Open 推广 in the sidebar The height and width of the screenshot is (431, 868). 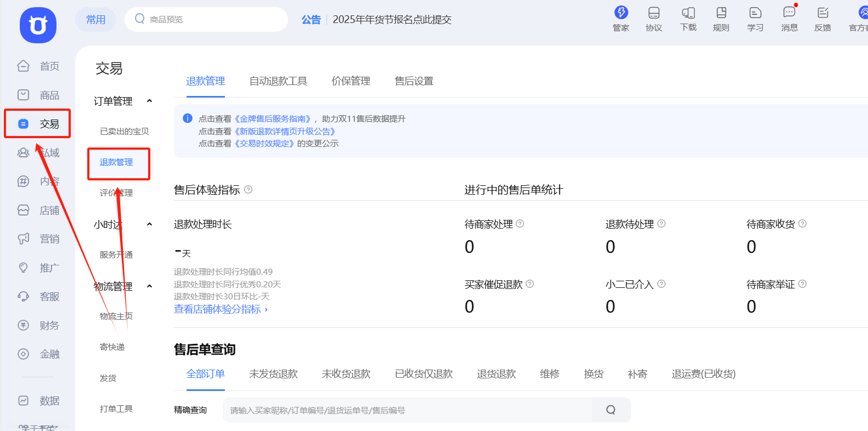(x=38, y=268)
